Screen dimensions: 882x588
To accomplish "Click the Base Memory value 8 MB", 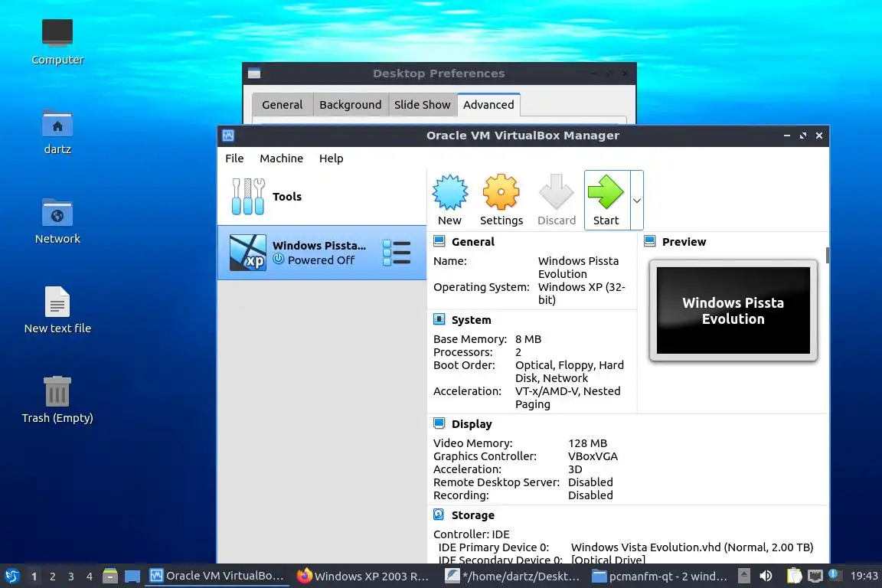I will (528, 339).
